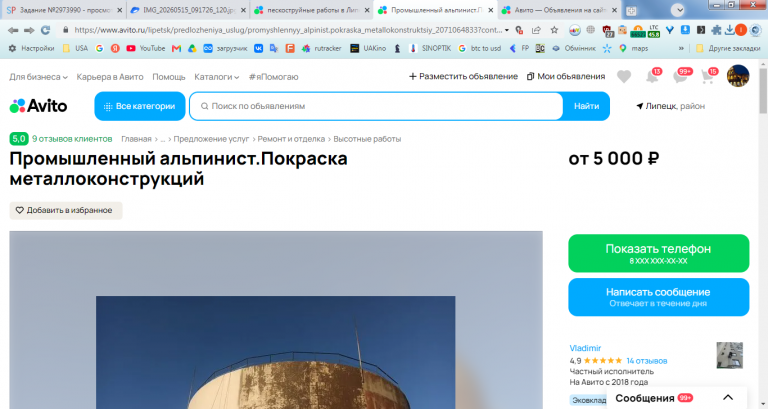Open the water tower listing photo

(276, 320)
